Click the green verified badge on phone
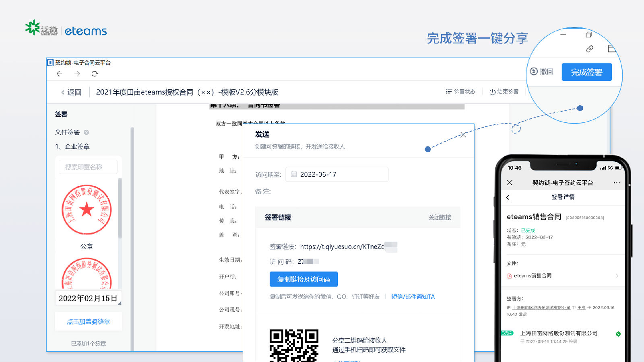 (618, 334)
